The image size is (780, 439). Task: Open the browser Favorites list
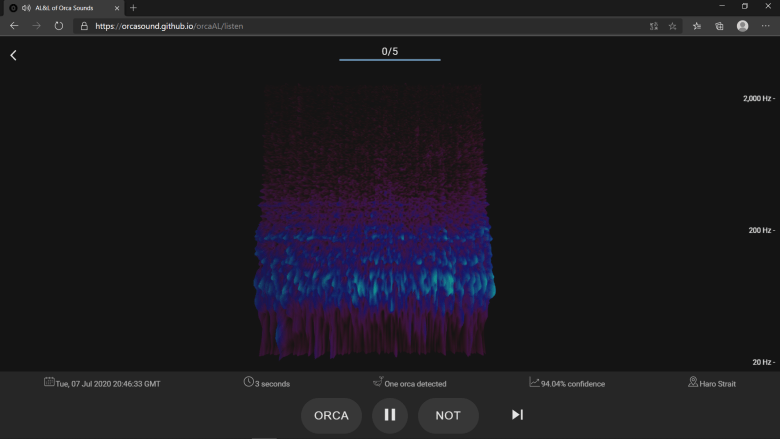click(697, 26)
